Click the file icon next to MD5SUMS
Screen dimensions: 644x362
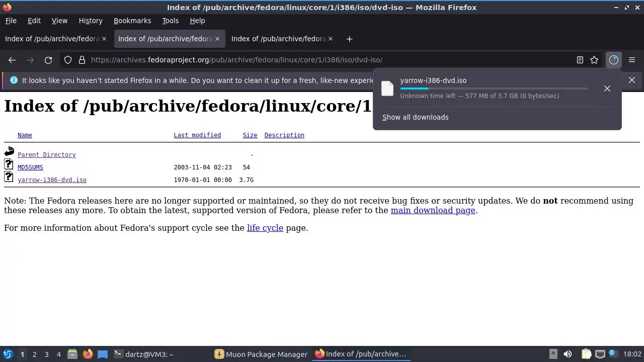point(9,164)
